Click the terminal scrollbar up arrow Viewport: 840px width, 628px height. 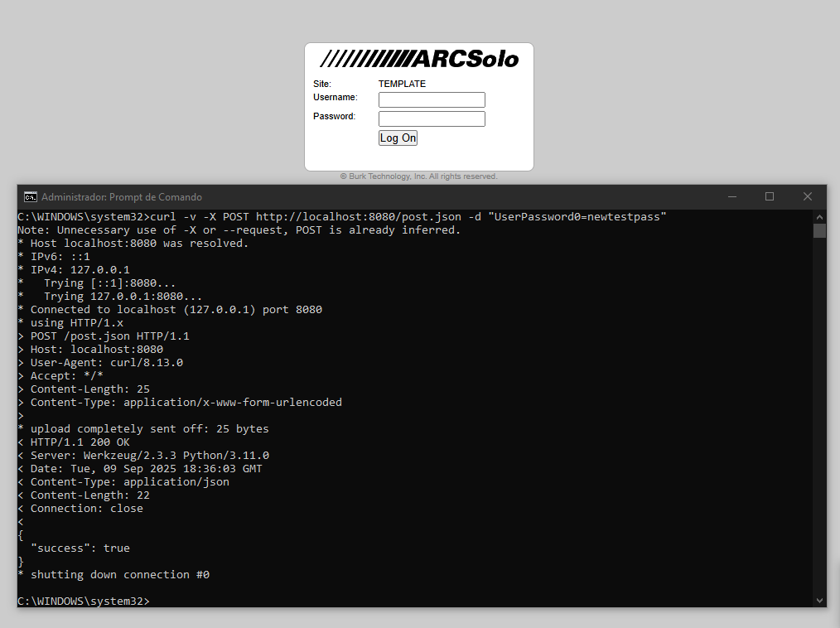pyautogui.click(x=819, y=217)
